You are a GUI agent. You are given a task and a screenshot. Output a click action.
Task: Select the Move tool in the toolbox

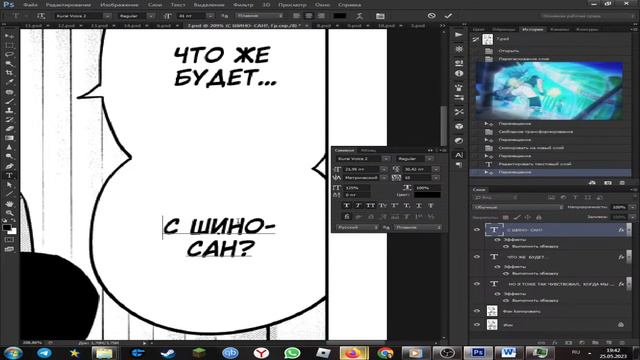pos(9,36)
